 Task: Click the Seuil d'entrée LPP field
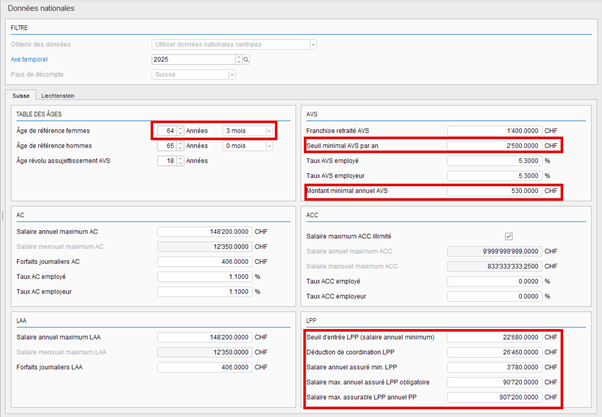coord(494,338)
